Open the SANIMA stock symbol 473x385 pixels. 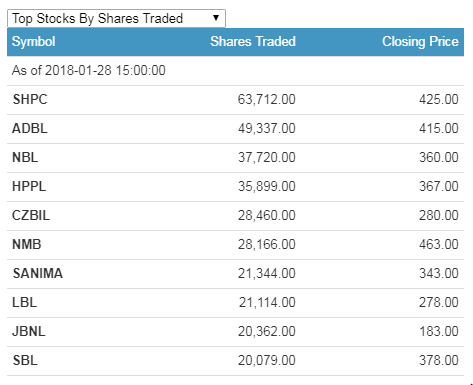(x=37, y=273)
